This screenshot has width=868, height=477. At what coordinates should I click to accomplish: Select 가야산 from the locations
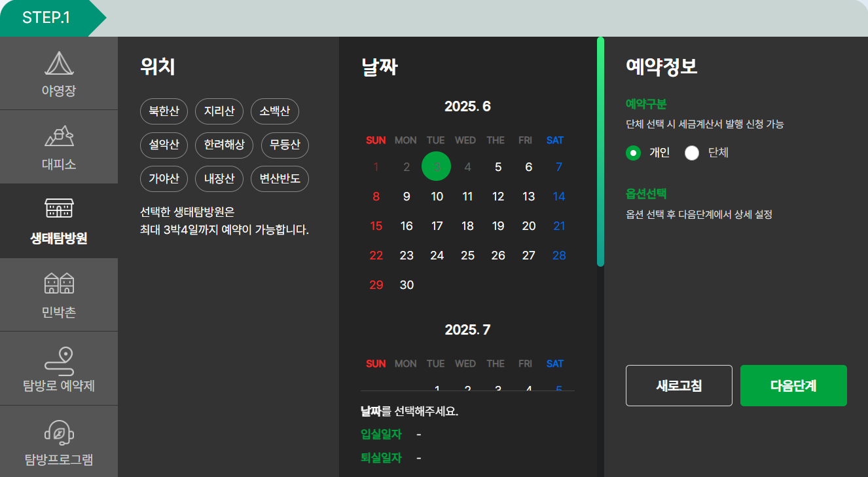[164, 178]
